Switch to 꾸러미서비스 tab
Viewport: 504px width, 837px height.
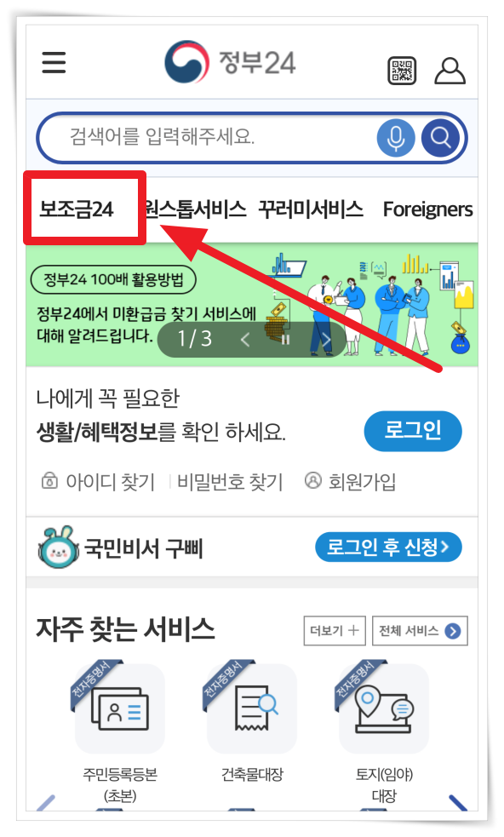tap(312, 209)
